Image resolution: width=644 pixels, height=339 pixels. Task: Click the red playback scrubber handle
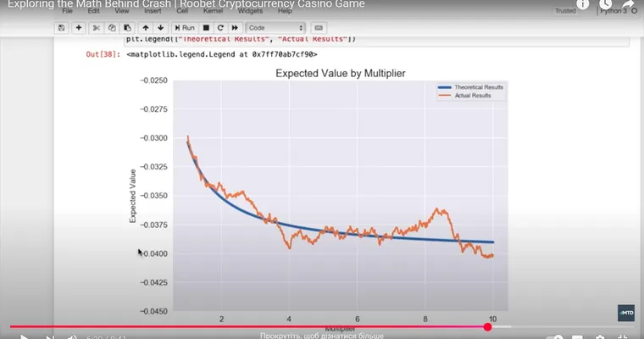coord(487,327)
